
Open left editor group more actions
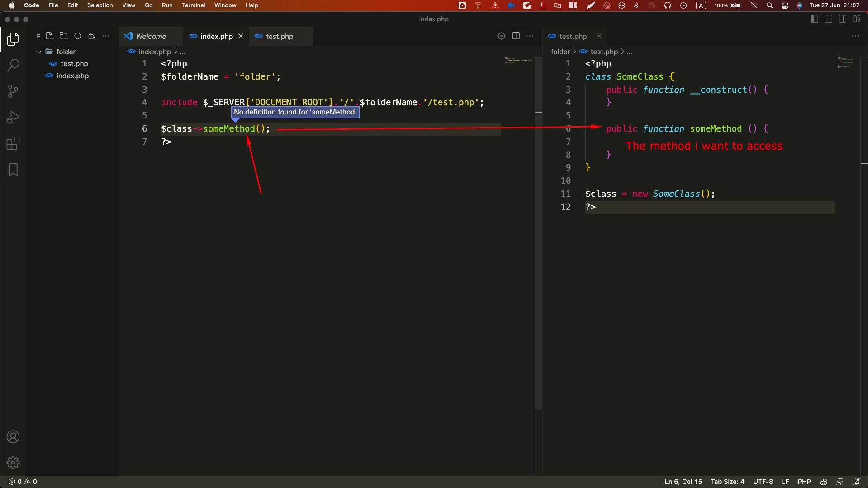pos(530,36)
